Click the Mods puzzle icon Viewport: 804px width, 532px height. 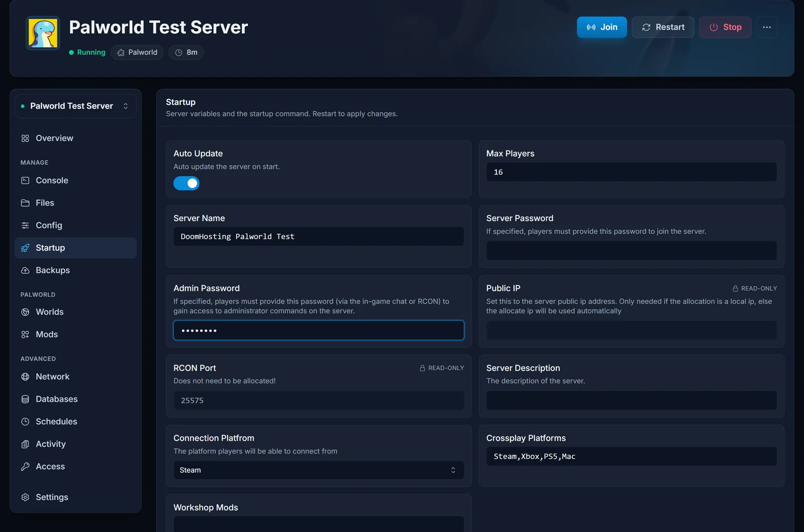25,335
